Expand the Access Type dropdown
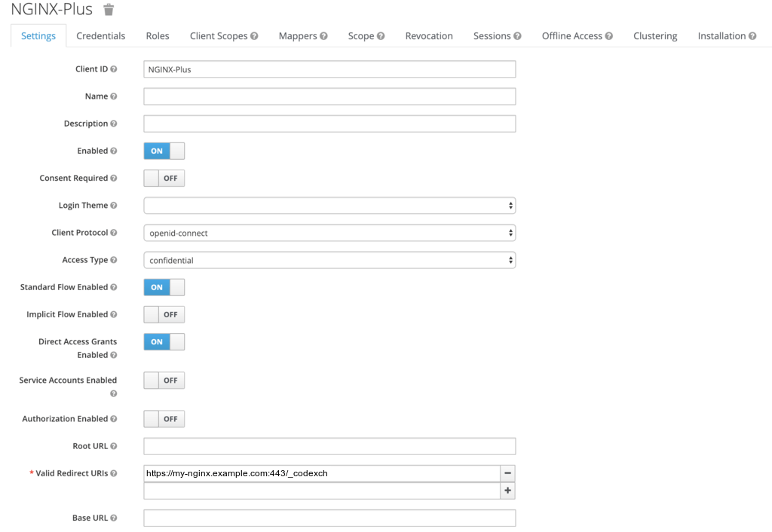The height and width of the screenshot is (532, 772). [329, 260]
